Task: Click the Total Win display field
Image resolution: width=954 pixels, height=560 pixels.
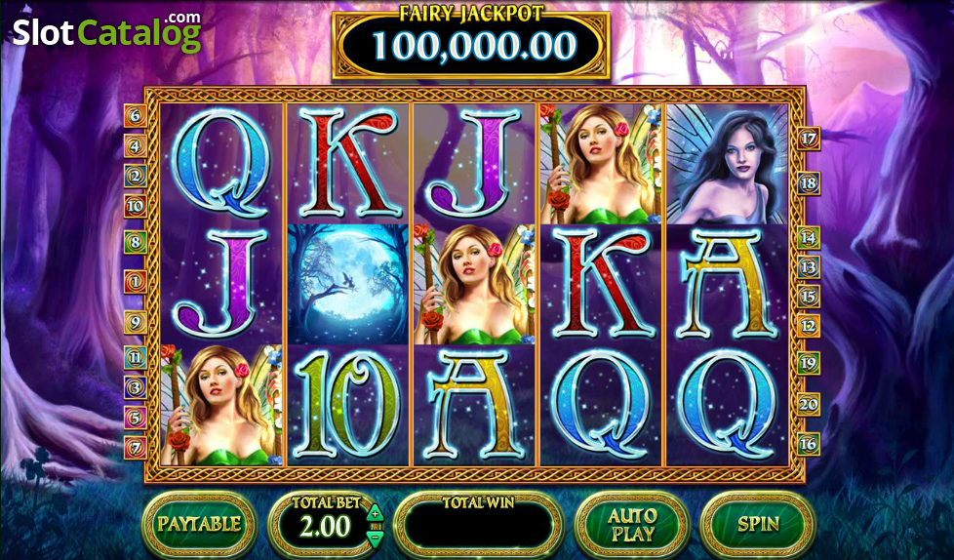Action: pos(478,524)
